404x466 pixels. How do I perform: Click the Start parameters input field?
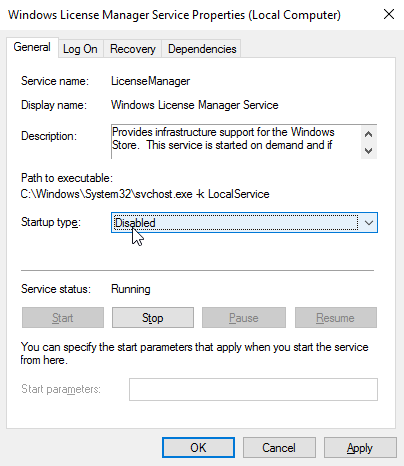pos(253,389)
